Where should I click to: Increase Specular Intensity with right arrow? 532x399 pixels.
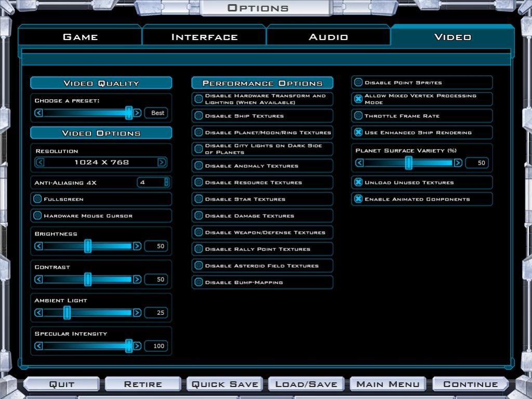pos(137,345)
